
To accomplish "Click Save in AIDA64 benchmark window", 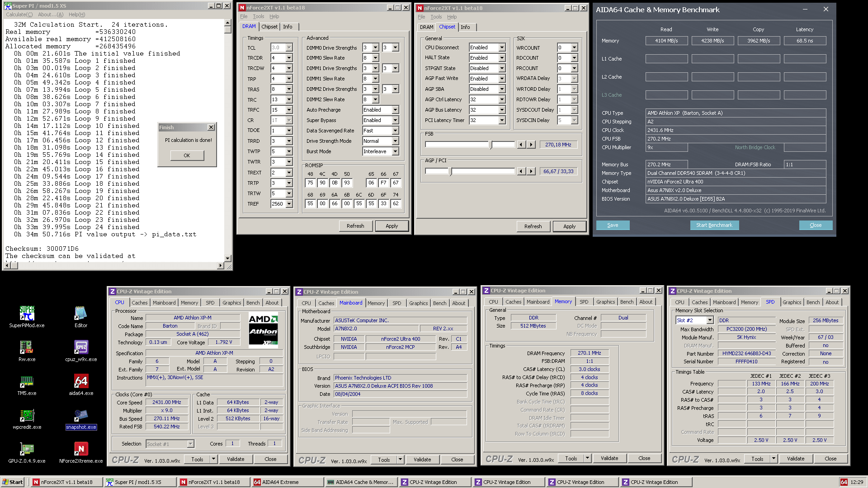I will click(x=613, y=225).
